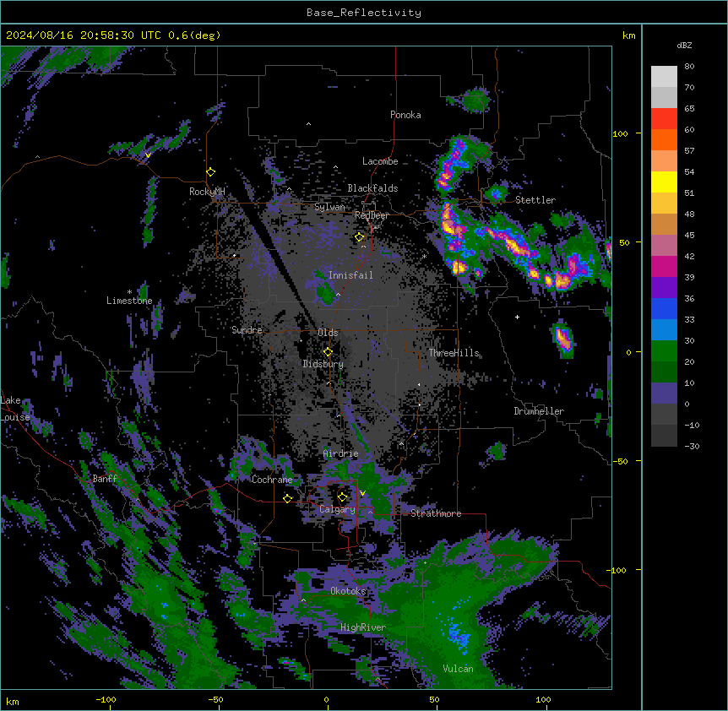Select the bright yellow swatch between 54 and 51
The width and height of the screenshot is (728, 711).
point(664,182)
